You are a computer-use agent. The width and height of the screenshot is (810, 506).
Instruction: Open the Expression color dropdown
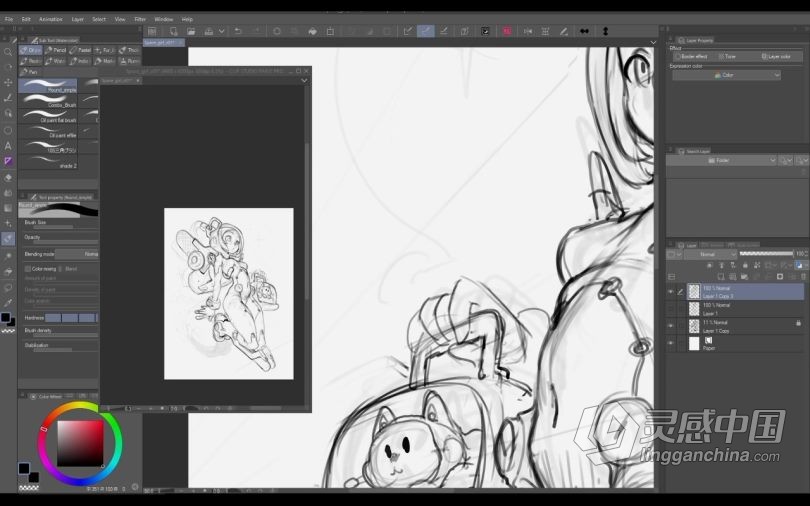[x=726, y=75]
